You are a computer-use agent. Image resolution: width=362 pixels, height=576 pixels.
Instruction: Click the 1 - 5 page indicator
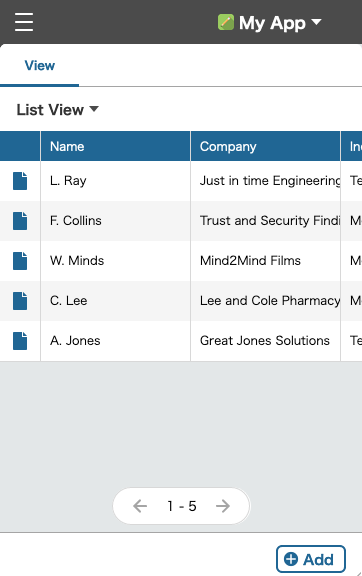tap(182, 506)
